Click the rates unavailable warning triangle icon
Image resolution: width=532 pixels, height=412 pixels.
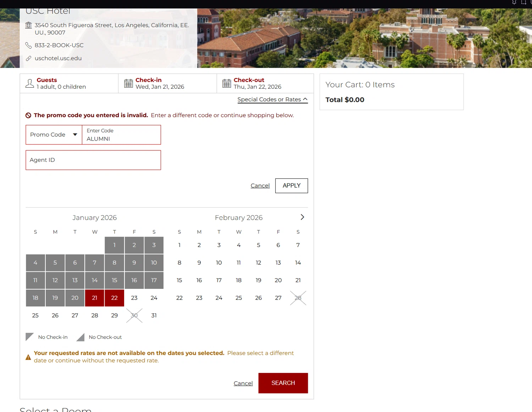tap(28, 357)
